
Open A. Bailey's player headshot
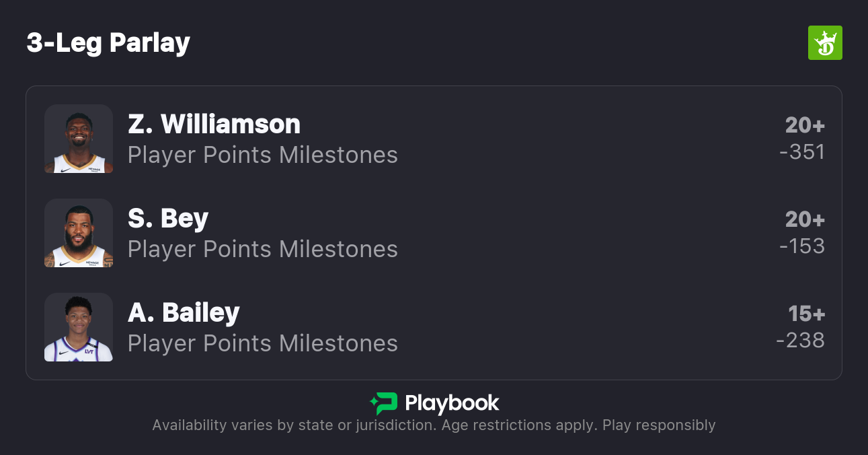coord(79,327)
